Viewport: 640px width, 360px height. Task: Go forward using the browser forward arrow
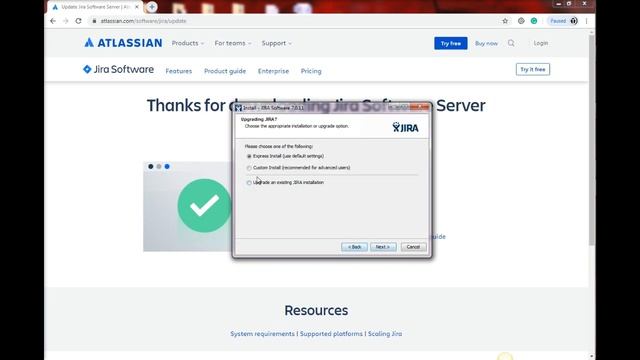(x=66, y=21)
